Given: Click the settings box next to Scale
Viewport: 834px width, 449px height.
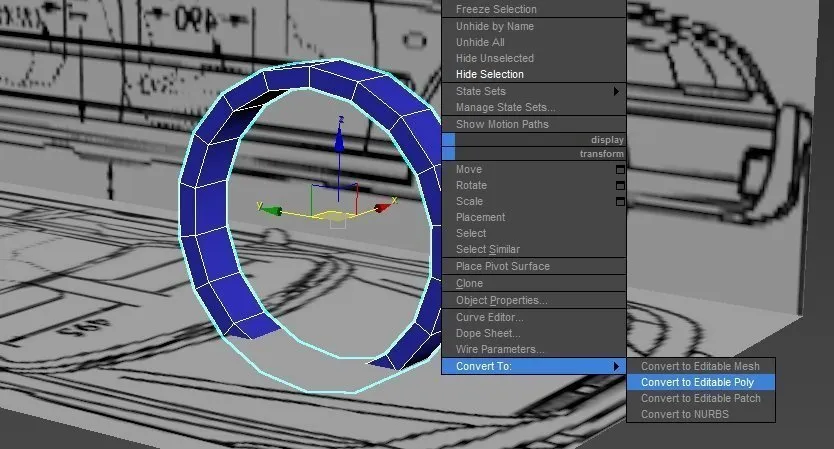Looking at the screenshot, I should [x=619, y=202].
